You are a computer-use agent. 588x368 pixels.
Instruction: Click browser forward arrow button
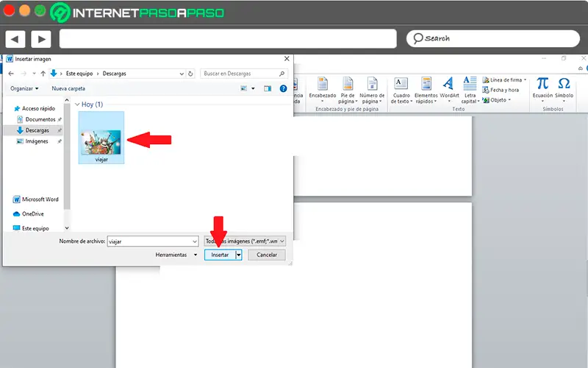[41, 39]
